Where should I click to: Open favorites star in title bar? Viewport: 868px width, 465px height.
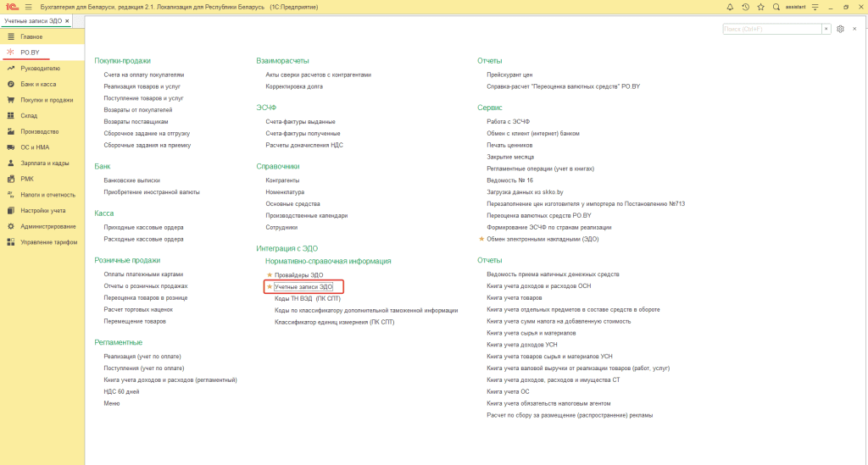tap(760, 7)
